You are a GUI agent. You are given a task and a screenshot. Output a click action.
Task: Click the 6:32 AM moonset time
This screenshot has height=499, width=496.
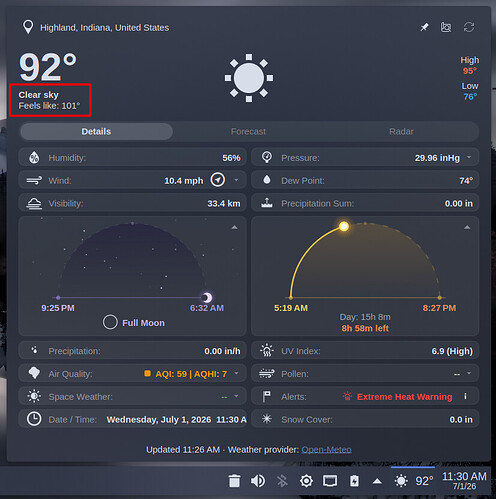coord(207,308)
